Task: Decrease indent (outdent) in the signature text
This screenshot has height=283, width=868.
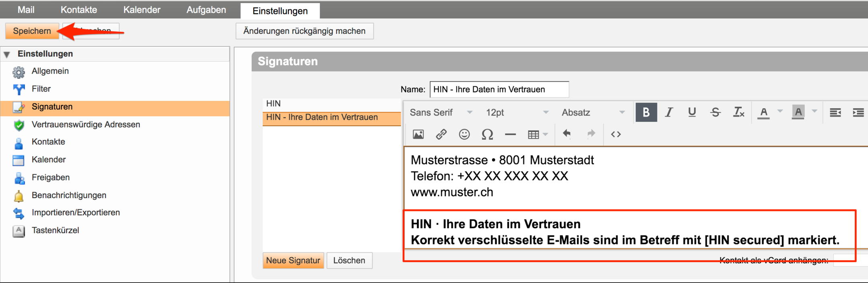Action: 835,112
